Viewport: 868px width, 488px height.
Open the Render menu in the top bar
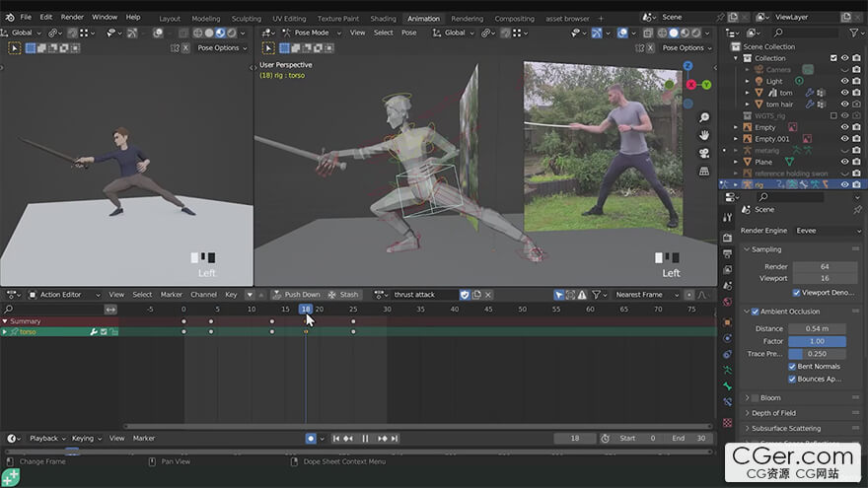(72, 17)
